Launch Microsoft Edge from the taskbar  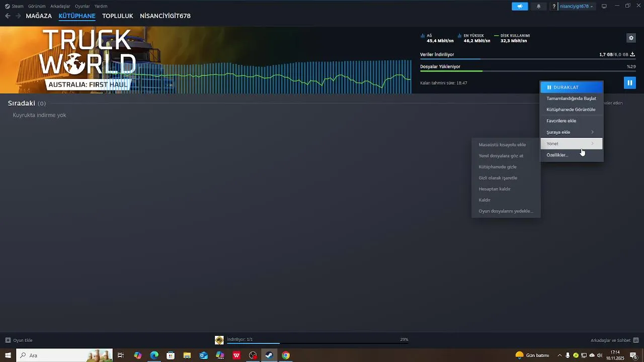pyautogui.click(x=154, y=355)
